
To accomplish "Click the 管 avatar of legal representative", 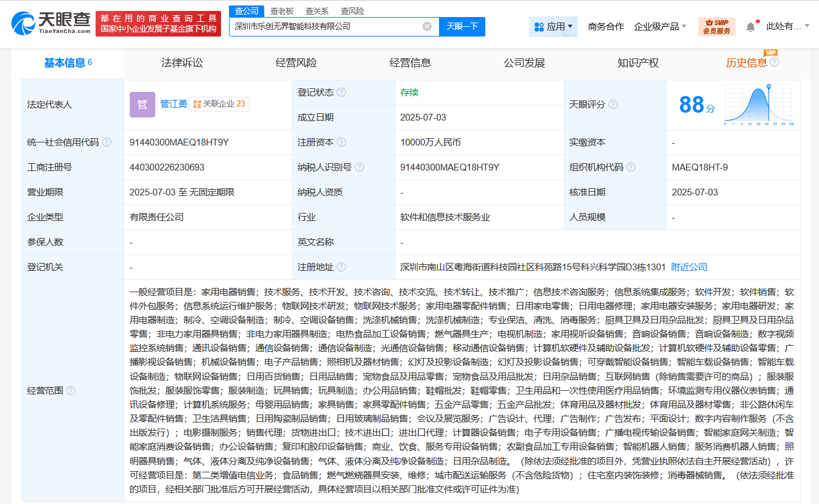I will [142, 105].
